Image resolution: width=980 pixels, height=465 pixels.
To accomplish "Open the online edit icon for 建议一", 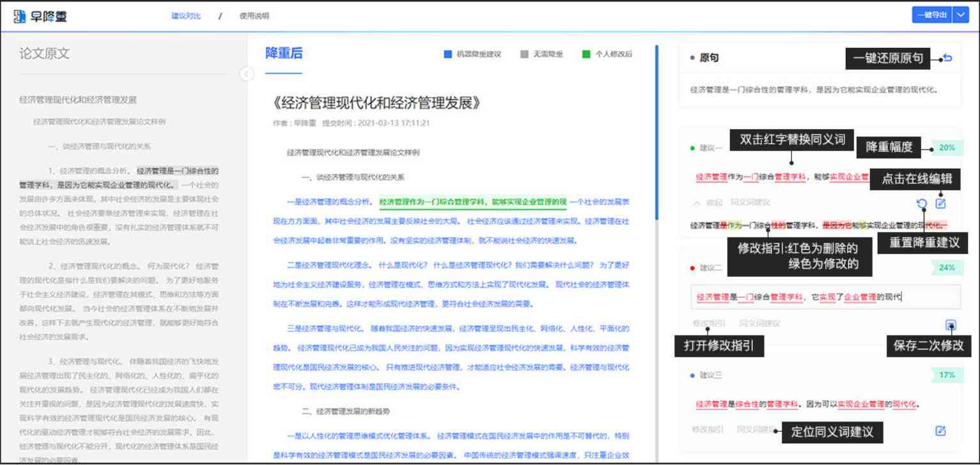I will [940, 204].
